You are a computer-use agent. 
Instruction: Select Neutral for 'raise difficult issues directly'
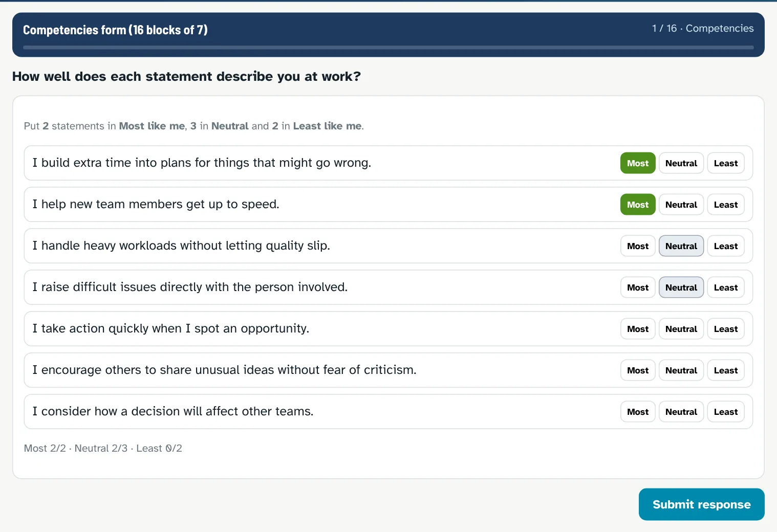[681, 287]
